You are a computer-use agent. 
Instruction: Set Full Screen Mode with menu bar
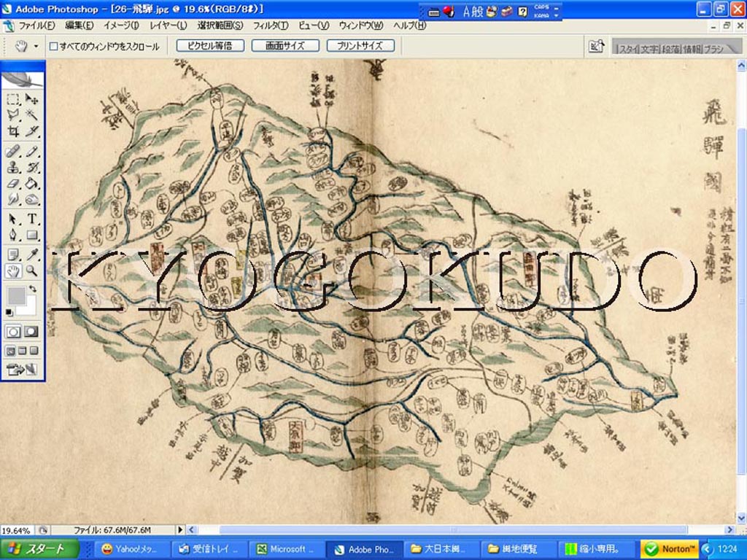(23, 351)
